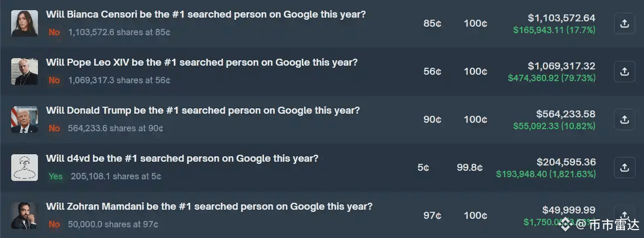Open the Bianca Censori #1 searched market
This screenshot has width=644, height=238.
206,14
